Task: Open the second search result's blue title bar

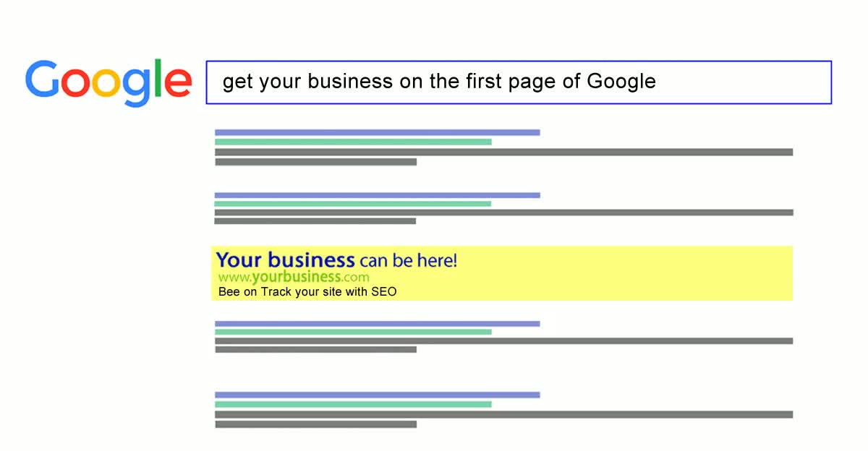Action: click(x=378, y=195)
